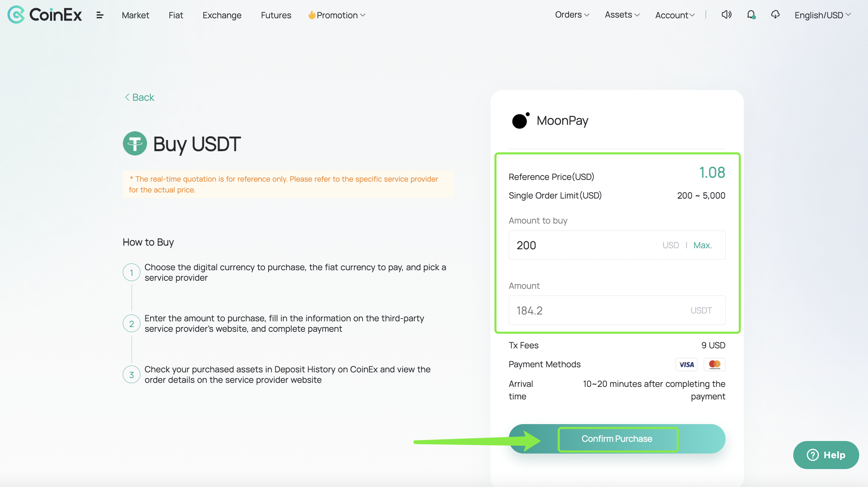The image size is (868, 487).
Task: Click the Confirm Purchase button
Action: click(617, 439)
